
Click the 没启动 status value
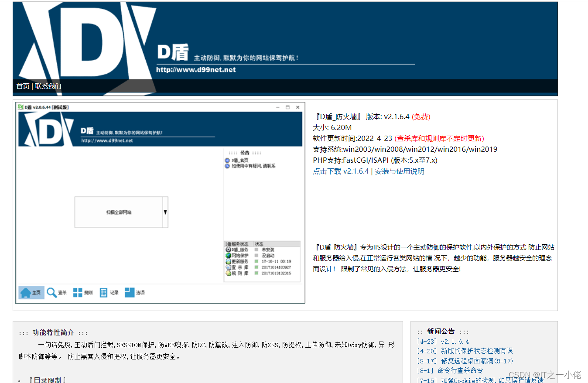(268, 255)
